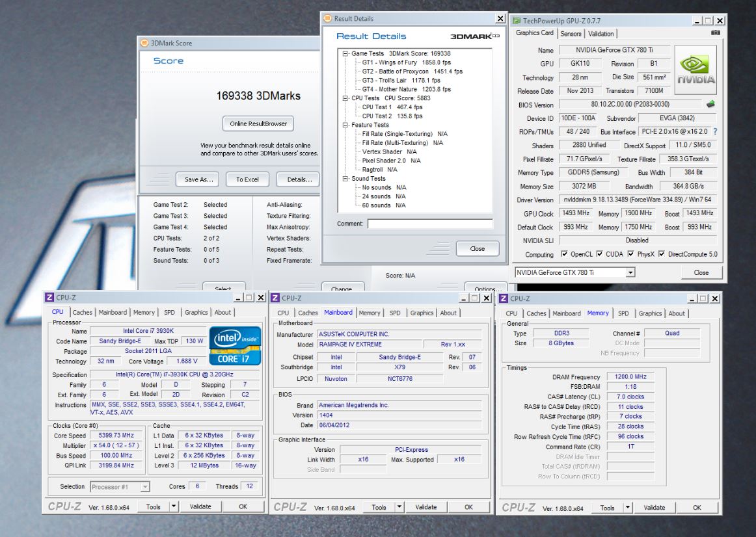Collapse the CPU Tests tree node
The height and width of the screenshot is (537, 756).
click(345, 98)
